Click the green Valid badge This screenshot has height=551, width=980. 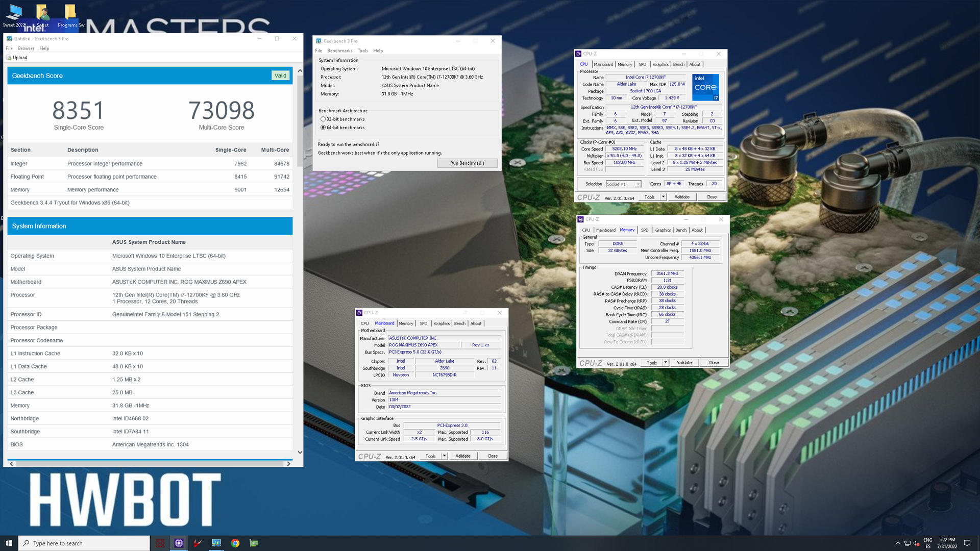(280, 76)
